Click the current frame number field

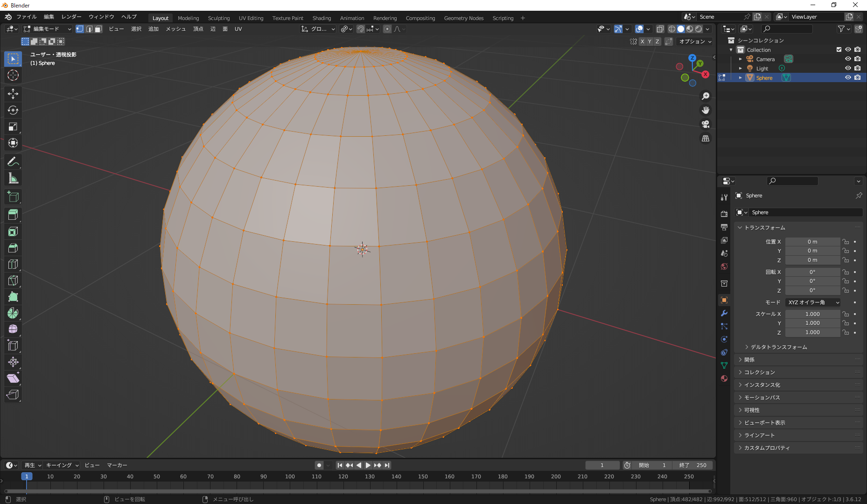[x=602, y=465]
